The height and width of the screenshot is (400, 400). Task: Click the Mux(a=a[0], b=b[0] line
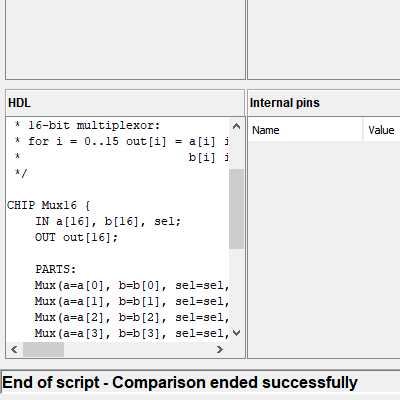point(132,285)
